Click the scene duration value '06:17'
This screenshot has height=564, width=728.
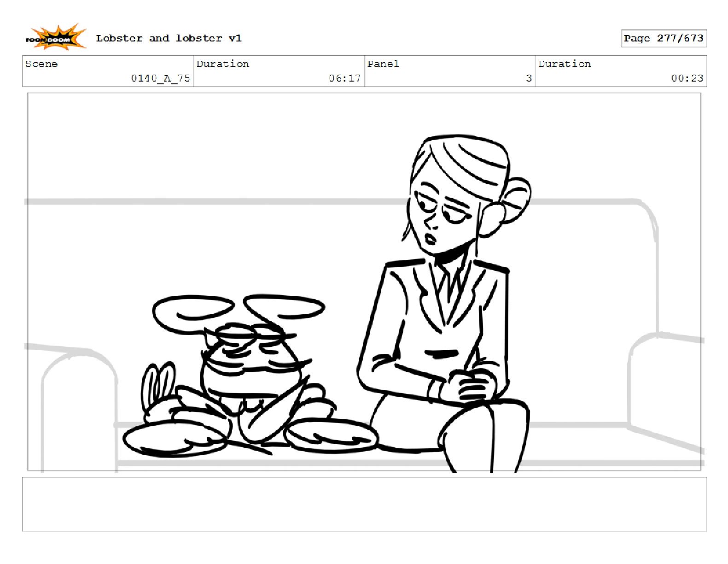345,78
